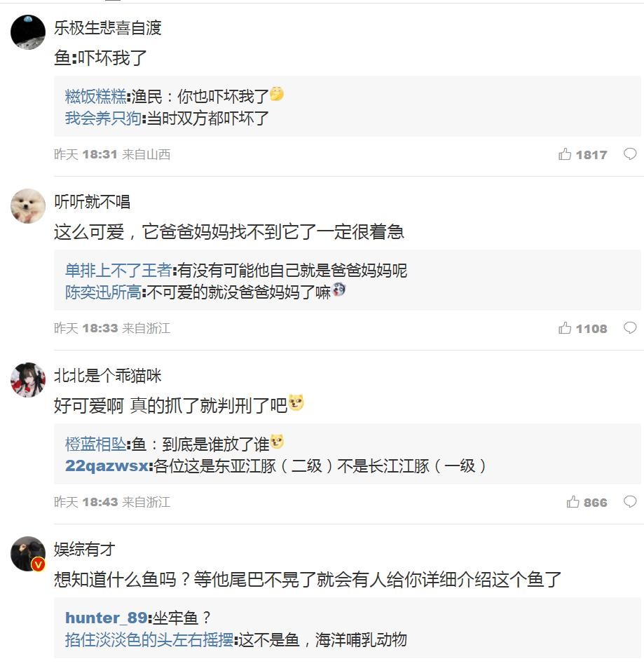644x666 pixels.
Task: Open replier 22qazwsx's profile link
Action: pos(107,465)
